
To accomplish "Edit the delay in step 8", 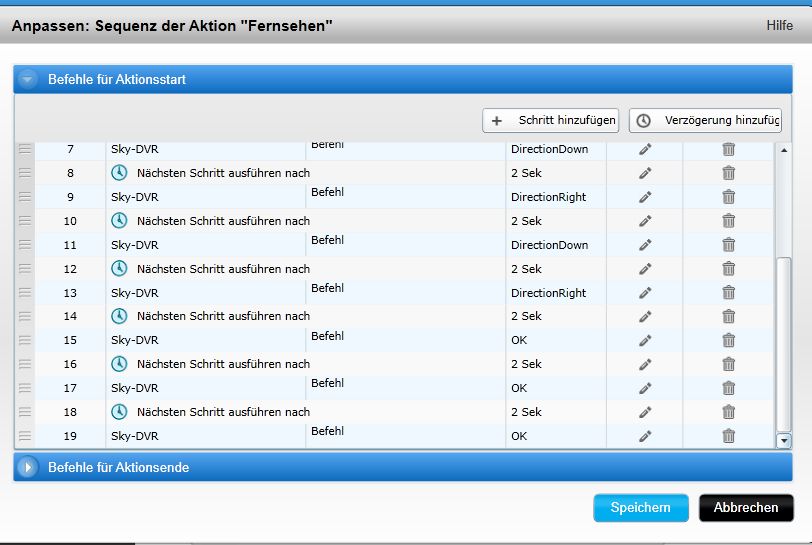I will click(x=645, y=173).
